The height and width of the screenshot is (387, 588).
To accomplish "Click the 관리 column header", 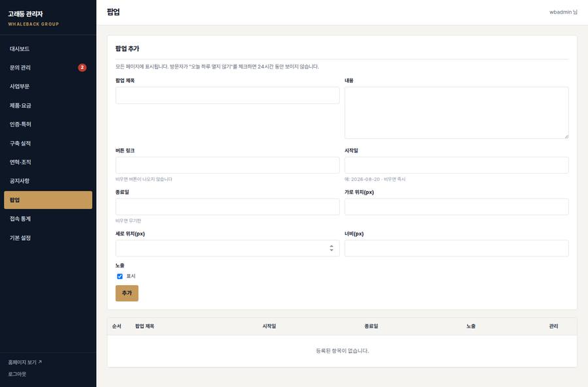I will (553, 326).
